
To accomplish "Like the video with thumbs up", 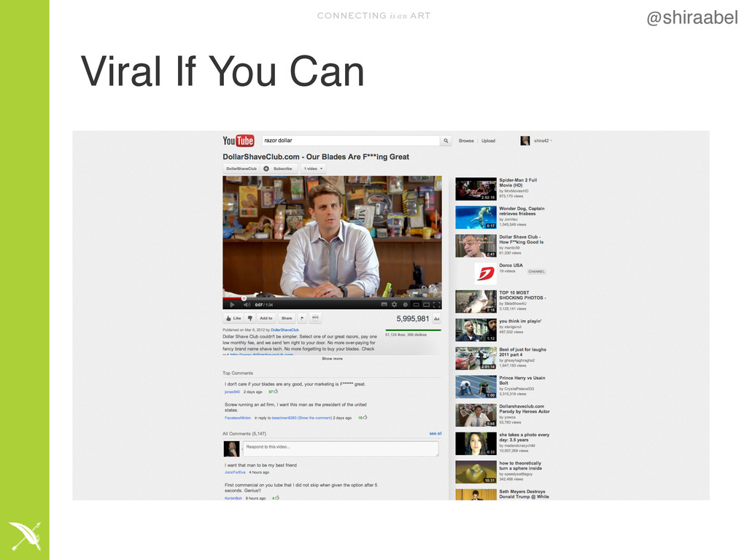I will (233, 318).
